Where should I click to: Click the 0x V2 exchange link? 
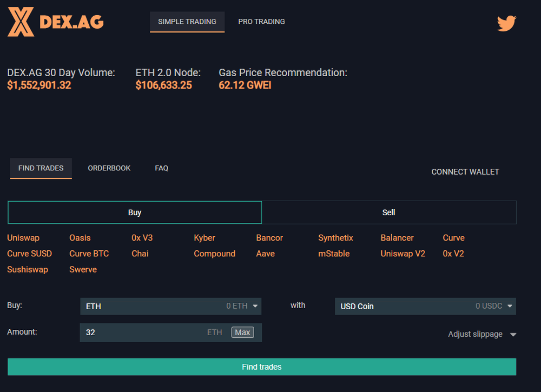coord(453,254)
